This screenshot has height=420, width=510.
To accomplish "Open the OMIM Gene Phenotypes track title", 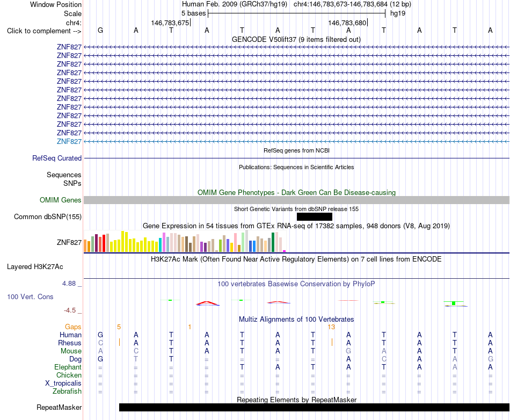I will (296, 193).
